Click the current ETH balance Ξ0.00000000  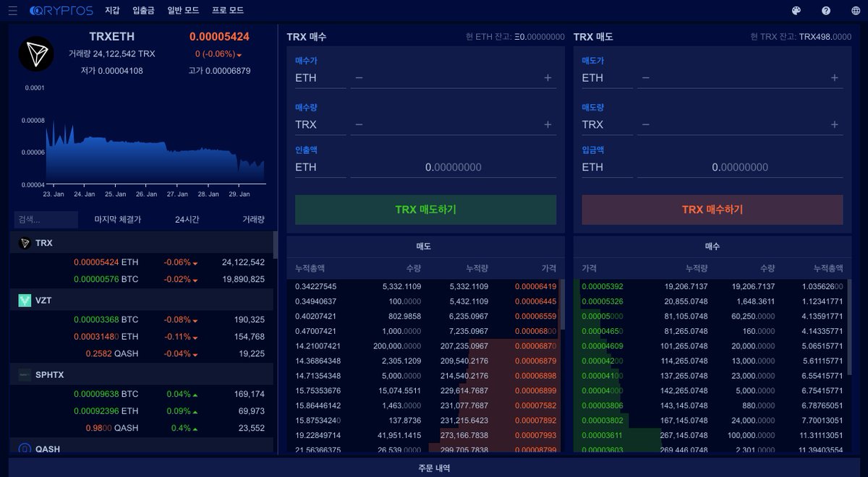pyautogui.click(x=539, y=37)
